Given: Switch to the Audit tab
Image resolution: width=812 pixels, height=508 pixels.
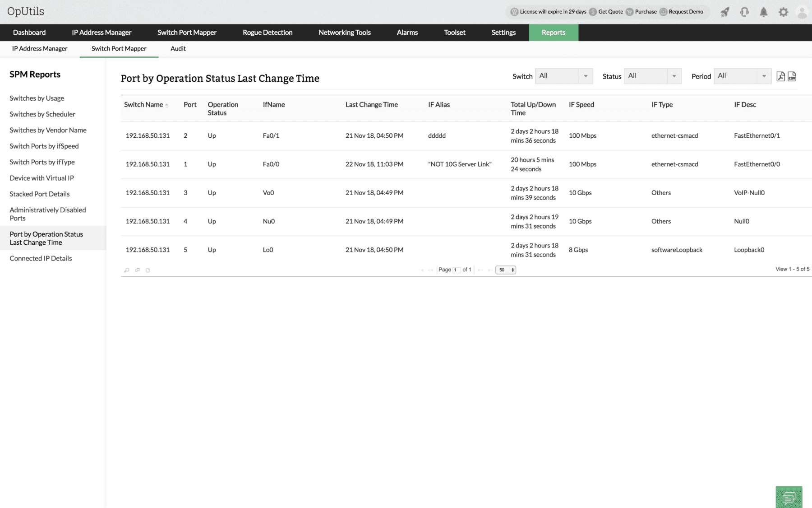Looking at the screenshot, I should pyautogui.click(x=178, y=49).
